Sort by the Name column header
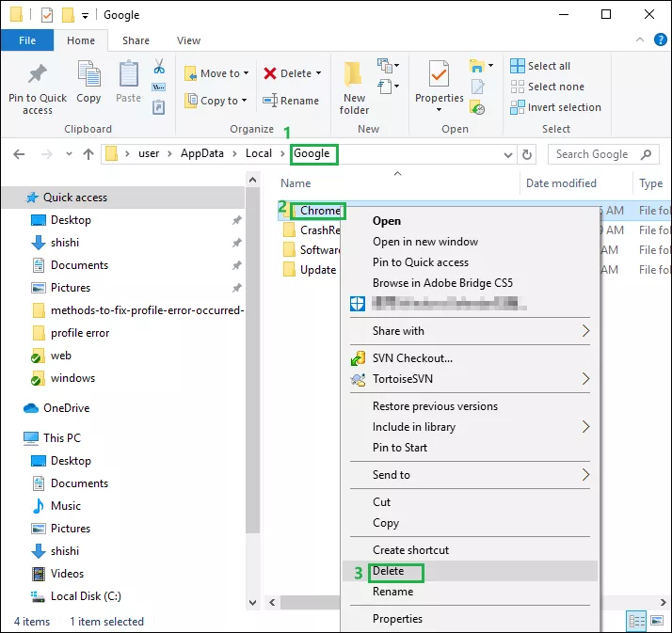 pos(296,183)
